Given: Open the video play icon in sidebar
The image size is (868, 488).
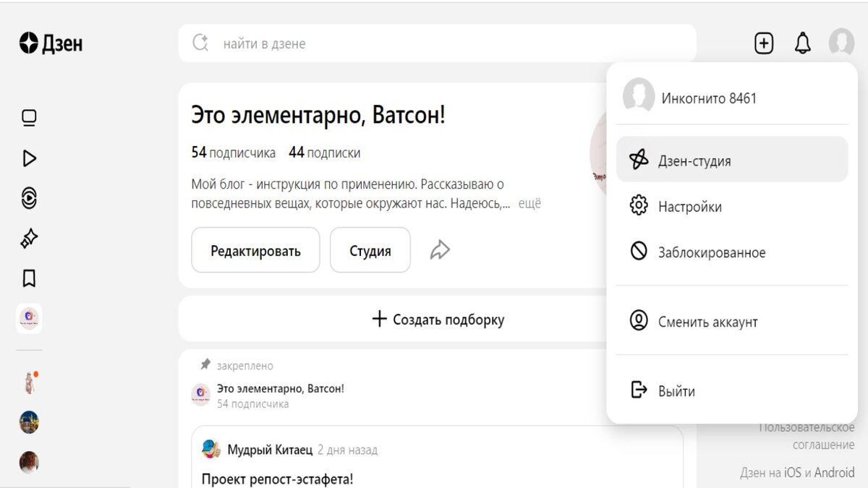Looking at the screenshot, I should (29, 158).
